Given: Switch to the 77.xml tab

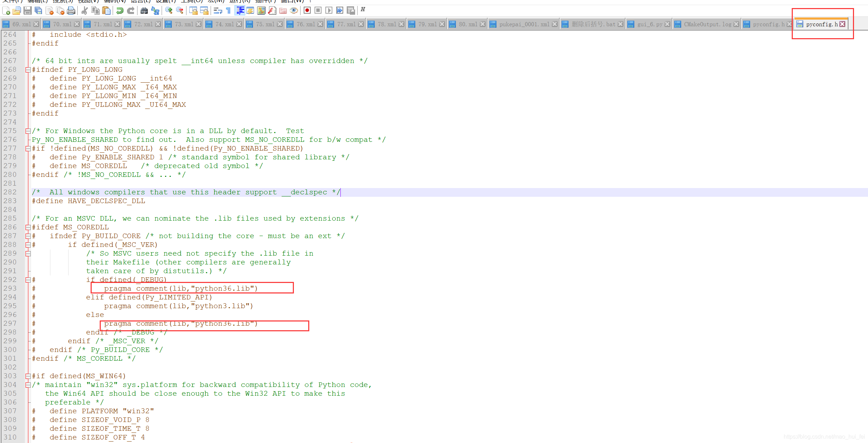Looking at the screenshot, I should click(346, 24).
